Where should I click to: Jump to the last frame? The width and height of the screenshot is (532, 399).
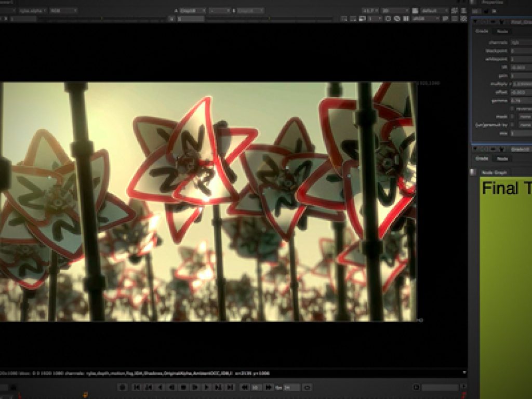[229, 387]
